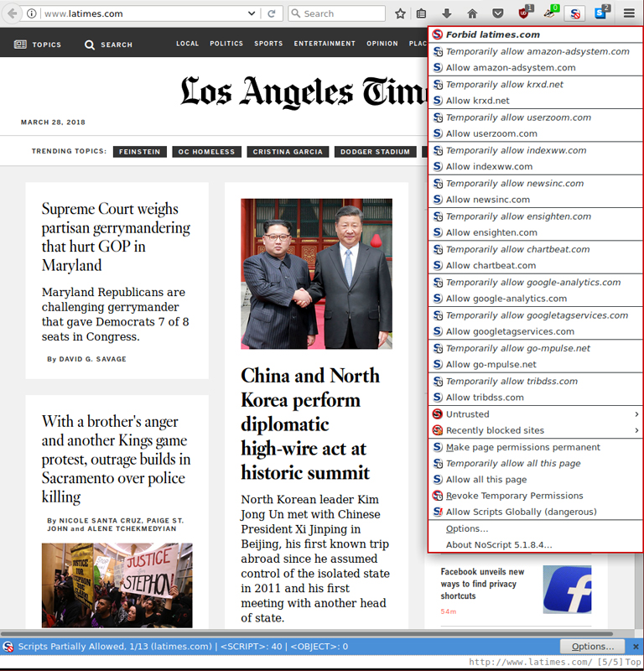Click the NoScript toolbar icon
This screenshot has width=644, height=671.
pos(574,13)
